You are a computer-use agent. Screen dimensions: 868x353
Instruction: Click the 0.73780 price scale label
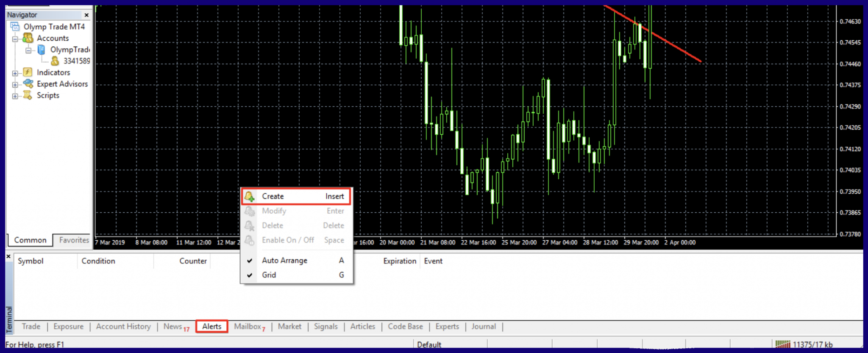[x=850, y=234]
